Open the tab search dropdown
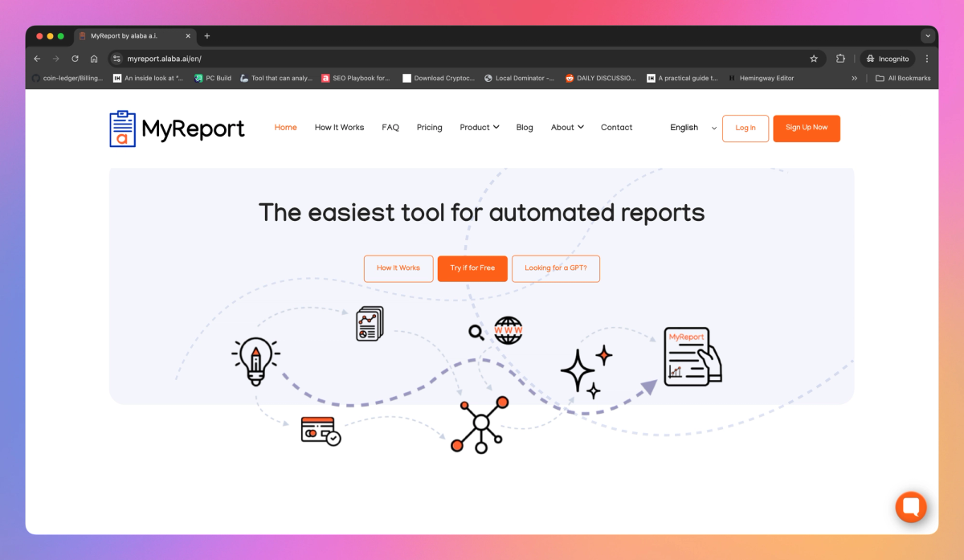 point(928,36)
